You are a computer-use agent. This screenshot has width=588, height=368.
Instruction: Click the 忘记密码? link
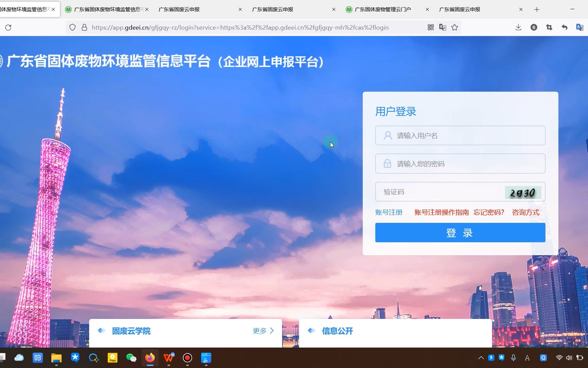tap(489, 212)
